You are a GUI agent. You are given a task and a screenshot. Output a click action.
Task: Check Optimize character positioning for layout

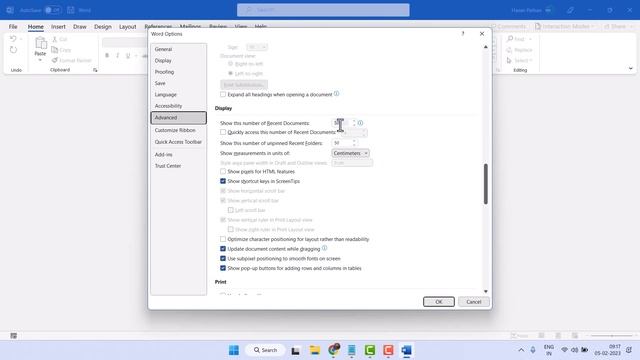coord(223,239)
